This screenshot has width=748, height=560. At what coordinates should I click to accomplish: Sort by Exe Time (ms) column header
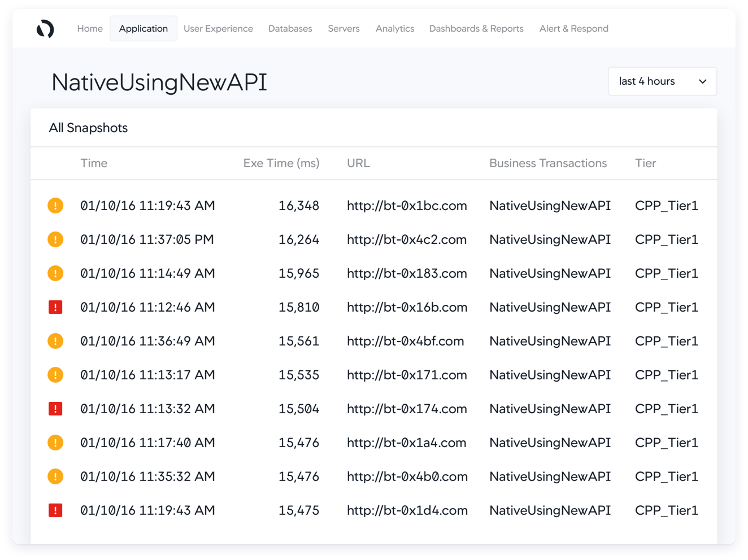pos(281,163)
